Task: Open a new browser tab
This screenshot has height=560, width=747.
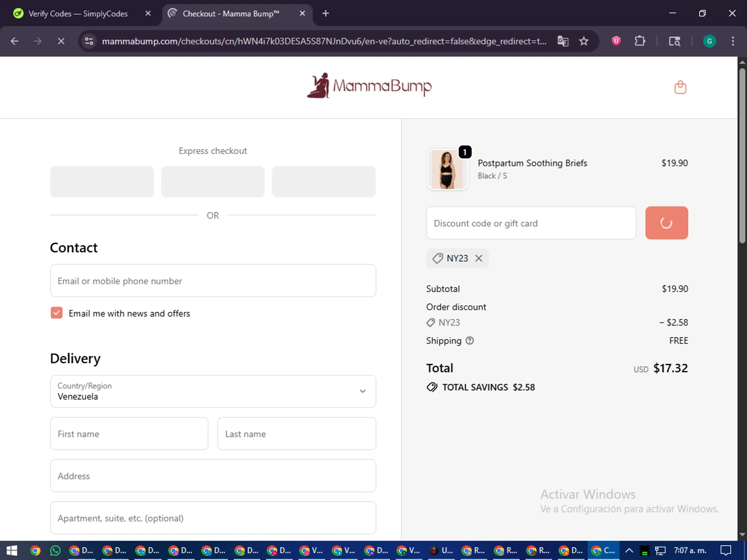Action: pos(326,13)
